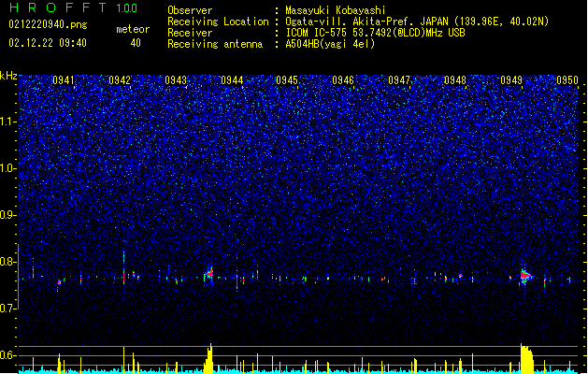This screenshot has height=374, width=588.
Task: Click the 0949 time marker
Action: [511, 80]
